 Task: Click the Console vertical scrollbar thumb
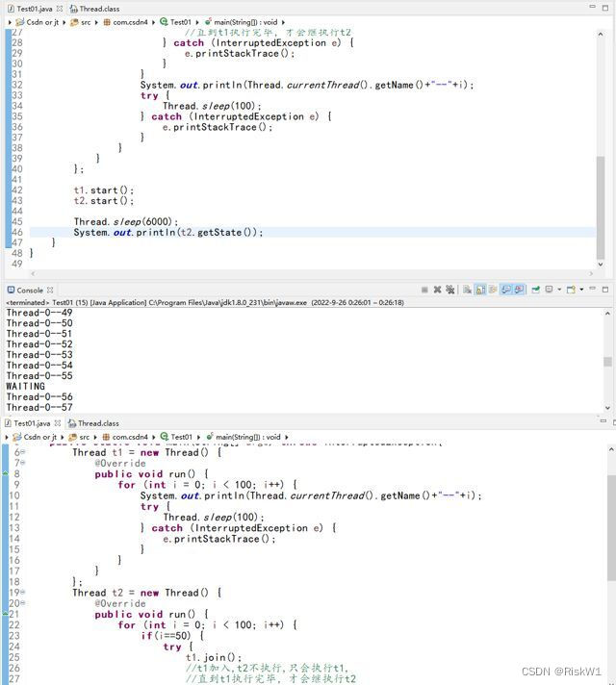point(607,362)
